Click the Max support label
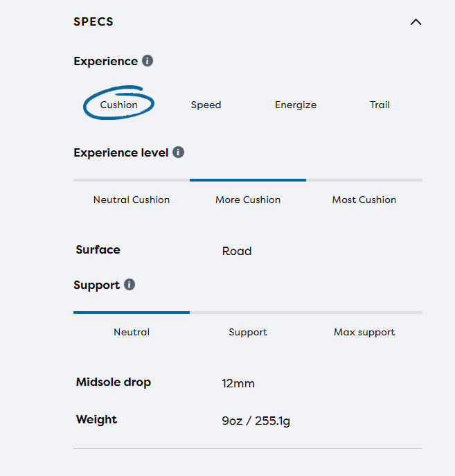Screen dimensions: 455x476 [x=364, y=332]
